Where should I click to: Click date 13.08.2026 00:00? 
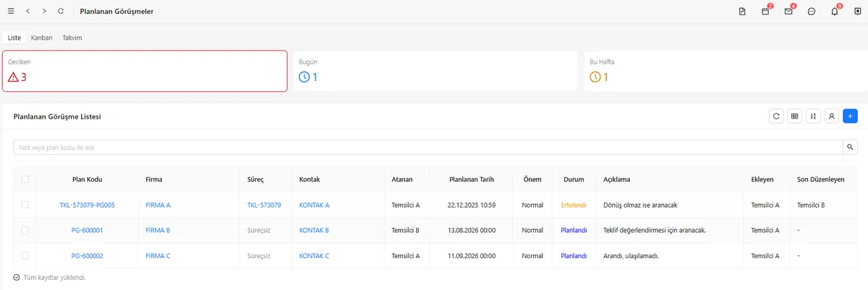(472, 231)
